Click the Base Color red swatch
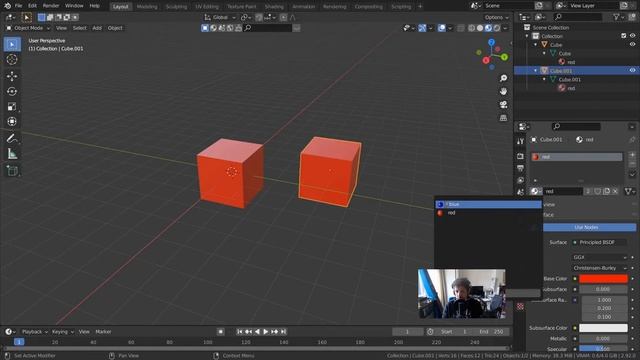 [603, 279]
